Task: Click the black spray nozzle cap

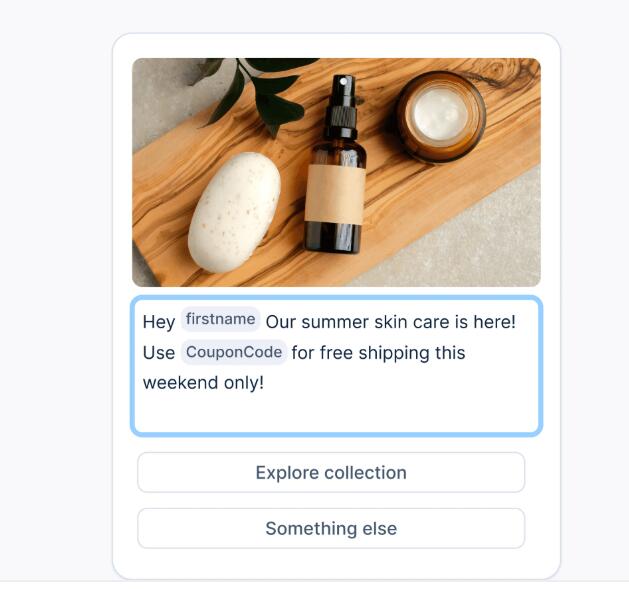Action: [341, 107]
